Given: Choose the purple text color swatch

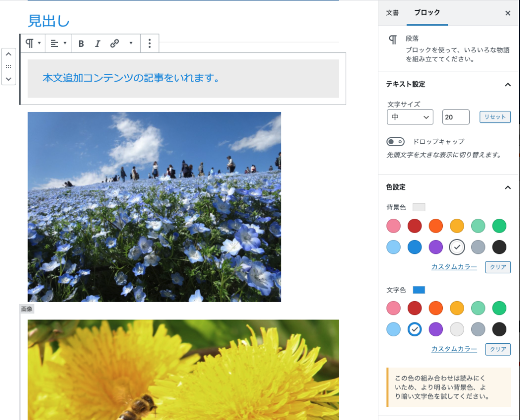Looking at the screenshot, I should point(436,329).
